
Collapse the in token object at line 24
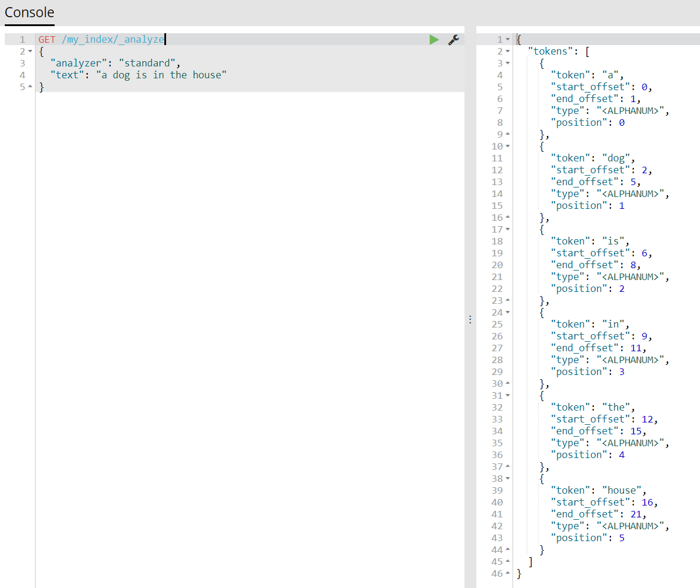[x=508, y=313]
